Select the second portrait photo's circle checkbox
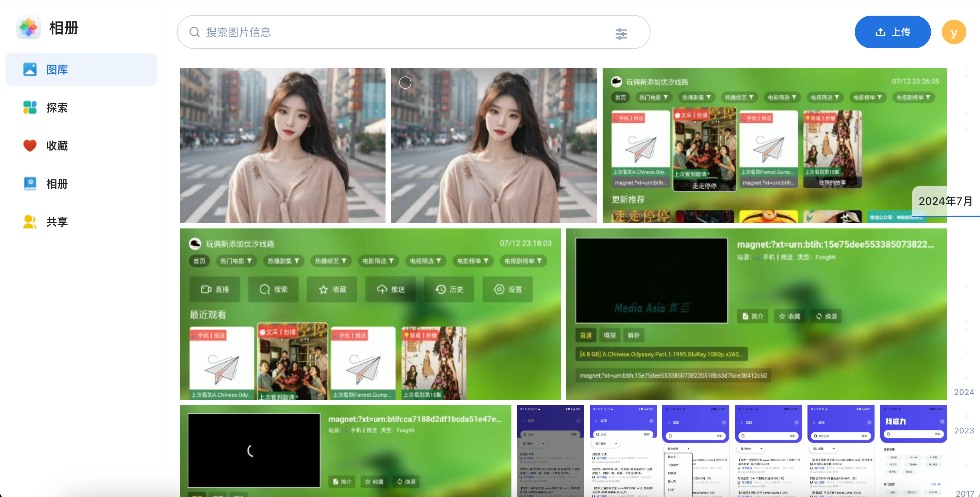Image resolution: width=980 pixels, height=497 pixels. coord(405,83)
